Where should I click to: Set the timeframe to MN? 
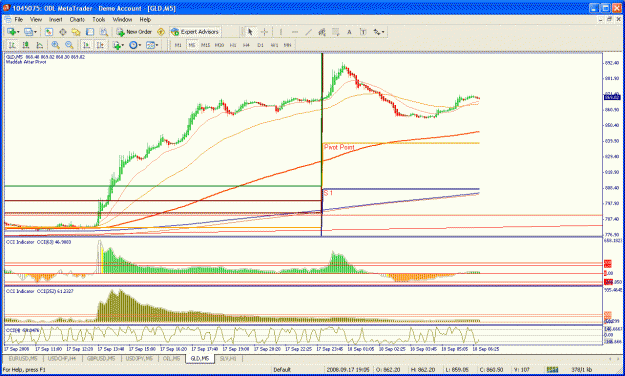287,45
